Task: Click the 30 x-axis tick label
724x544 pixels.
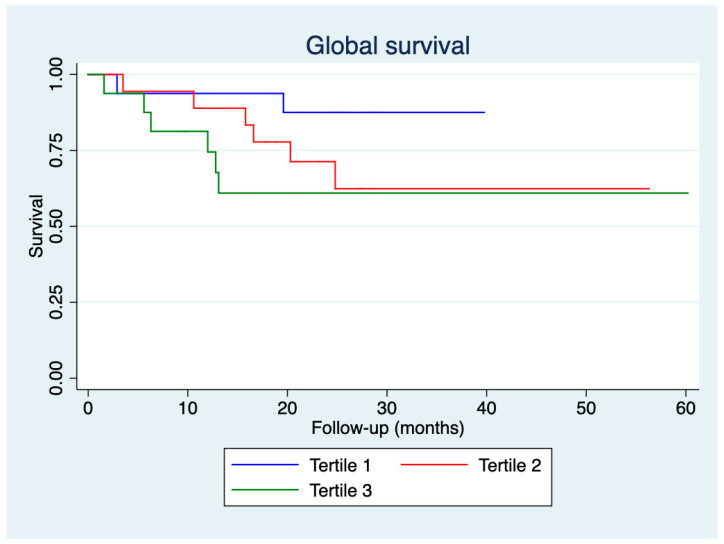Action: [x=386, y=408]
